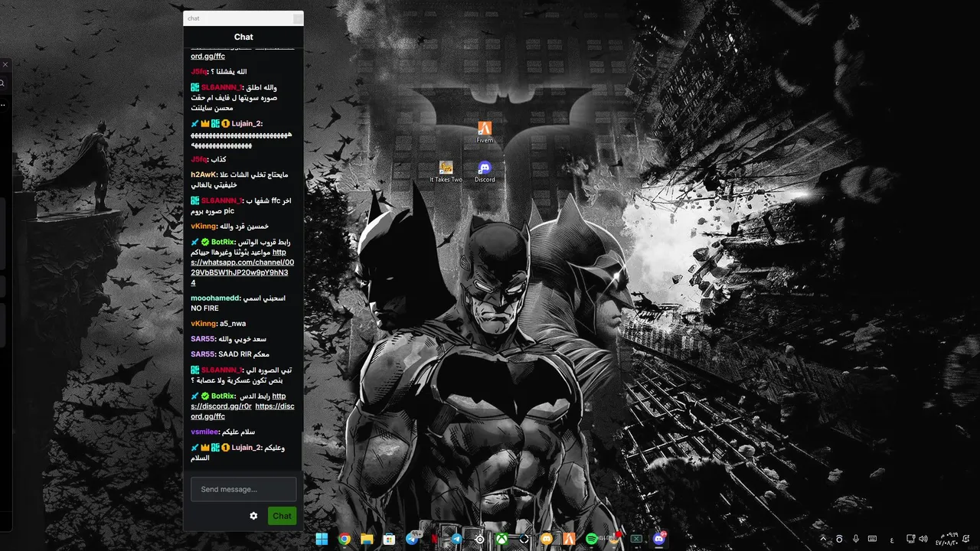The width and height of the screenshot is (980, 551).
Task: Open Spotify from the taskbar
Action: (592, 539)
